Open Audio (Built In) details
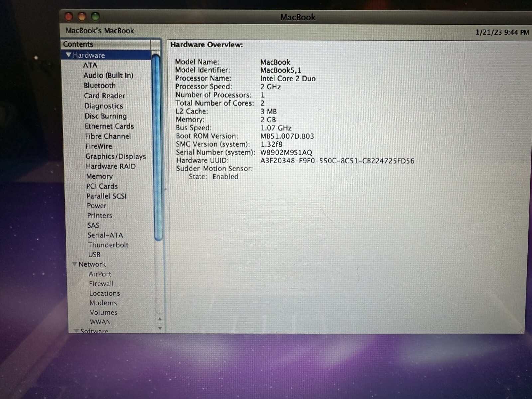This screenshot has height=399, width=532. pyautogui.click(x=108, y=75)
